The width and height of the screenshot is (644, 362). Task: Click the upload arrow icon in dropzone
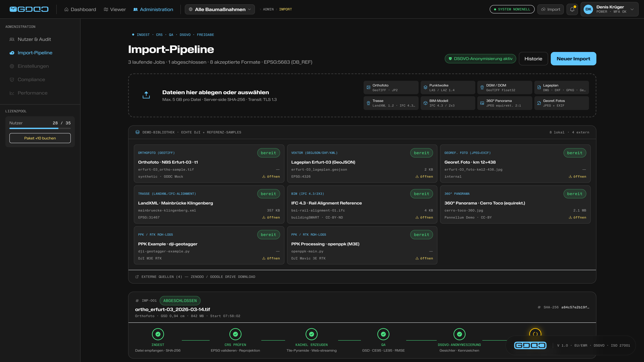click(146, 95)
